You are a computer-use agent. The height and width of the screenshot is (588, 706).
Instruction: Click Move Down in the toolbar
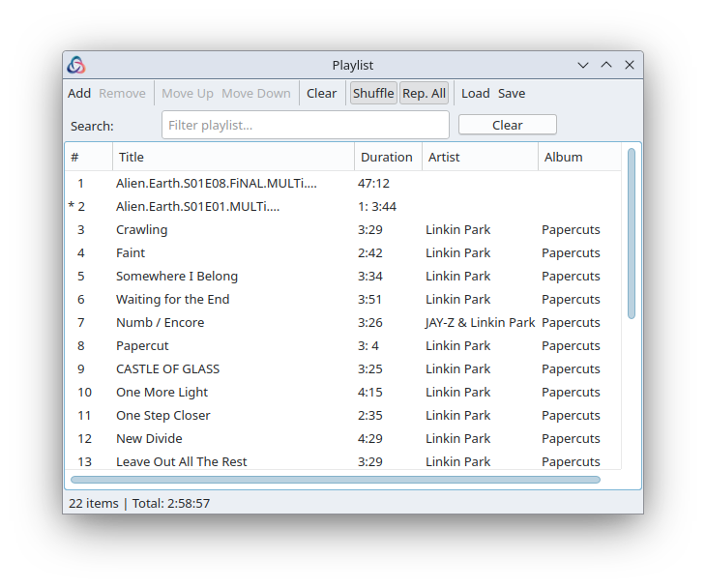tap(255, 93)
